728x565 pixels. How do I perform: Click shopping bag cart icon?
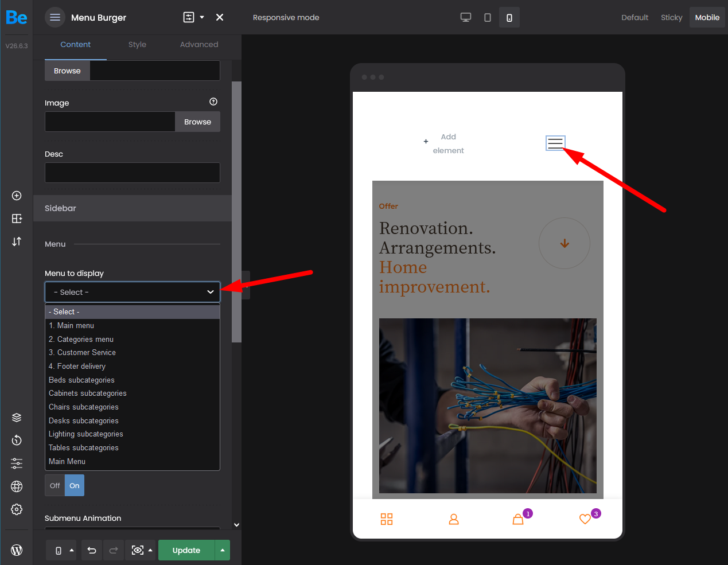pyautogui.click(x=518, y=519)
